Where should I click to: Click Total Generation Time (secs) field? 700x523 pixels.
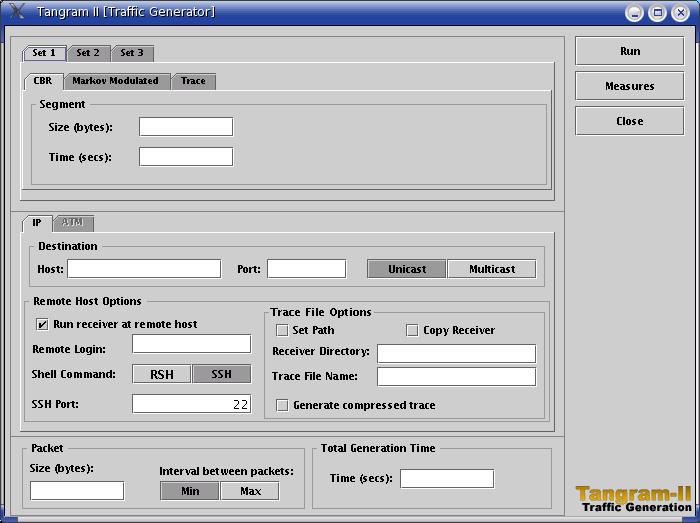[x=447, y=479]
